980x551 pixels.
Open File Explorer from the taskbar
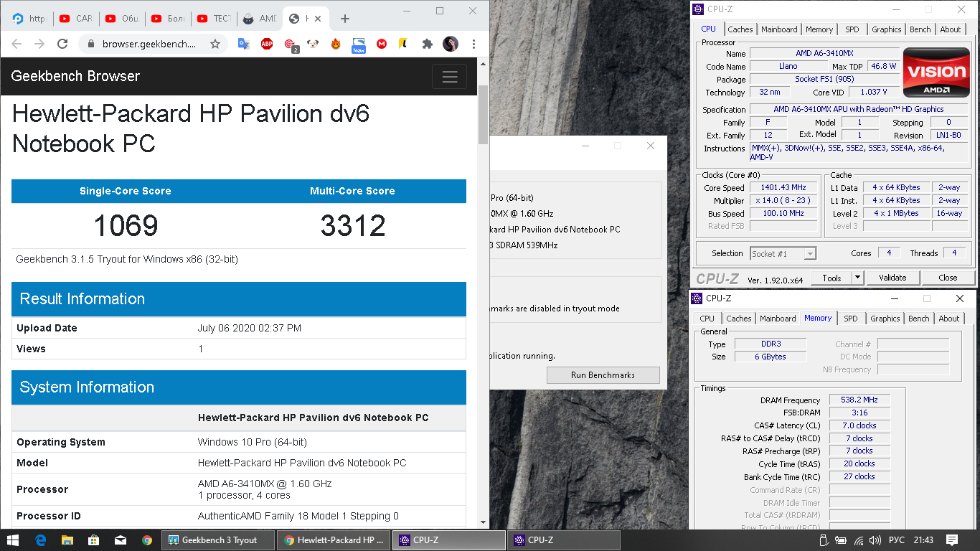click(67, 540)
